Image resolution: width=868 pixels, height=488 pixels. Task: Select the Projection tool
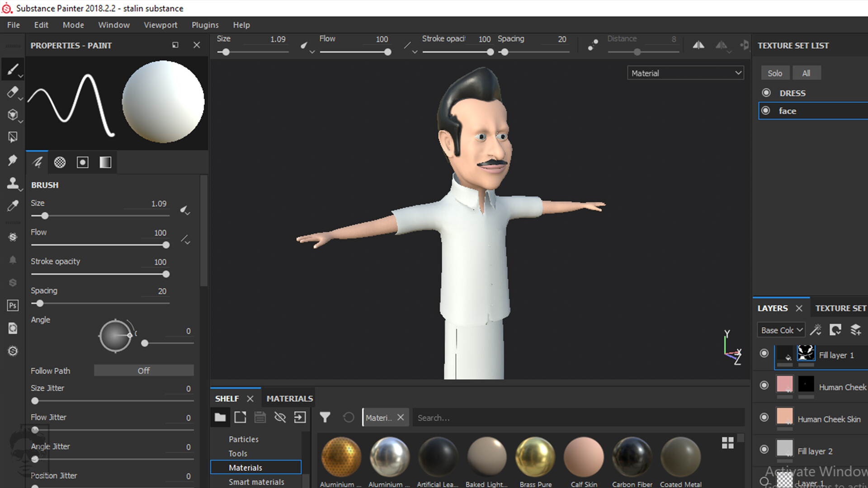coord(13,114)
